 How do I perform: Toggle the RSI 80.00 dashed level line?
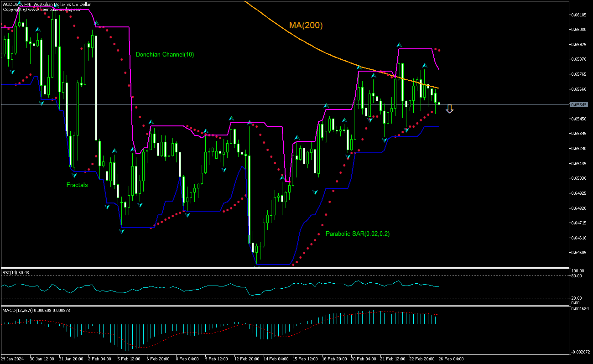(274, 275)
